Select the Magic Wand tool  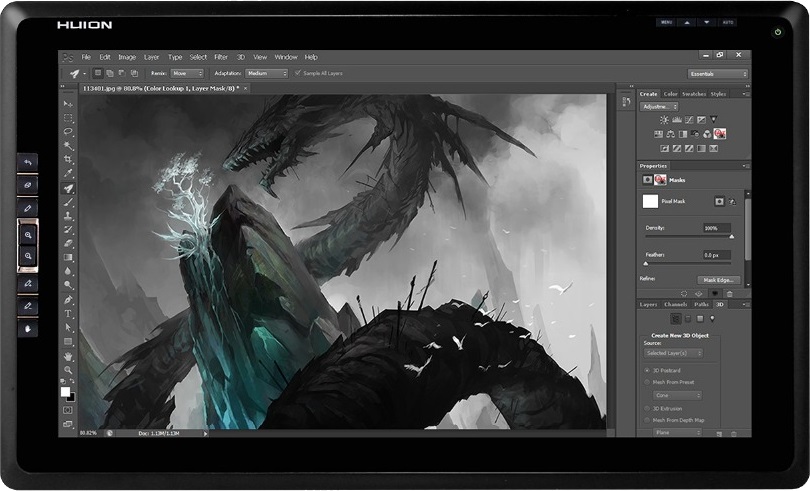tap(68, 146)
